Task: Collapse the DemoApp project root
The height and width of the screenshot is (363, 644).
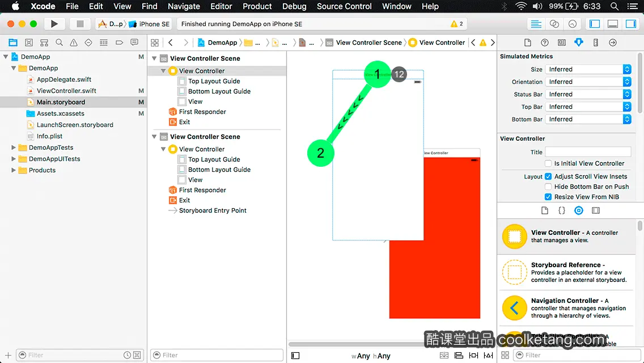Action: pos(6,57)
